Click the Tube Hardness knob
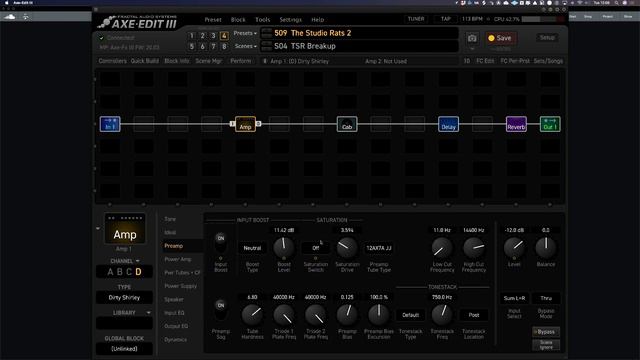 point(252,315)
